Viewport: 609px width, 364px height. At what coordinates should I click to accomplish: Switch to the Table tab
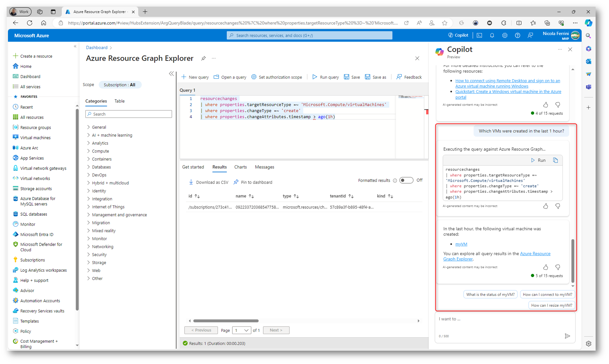click(119, 101)
